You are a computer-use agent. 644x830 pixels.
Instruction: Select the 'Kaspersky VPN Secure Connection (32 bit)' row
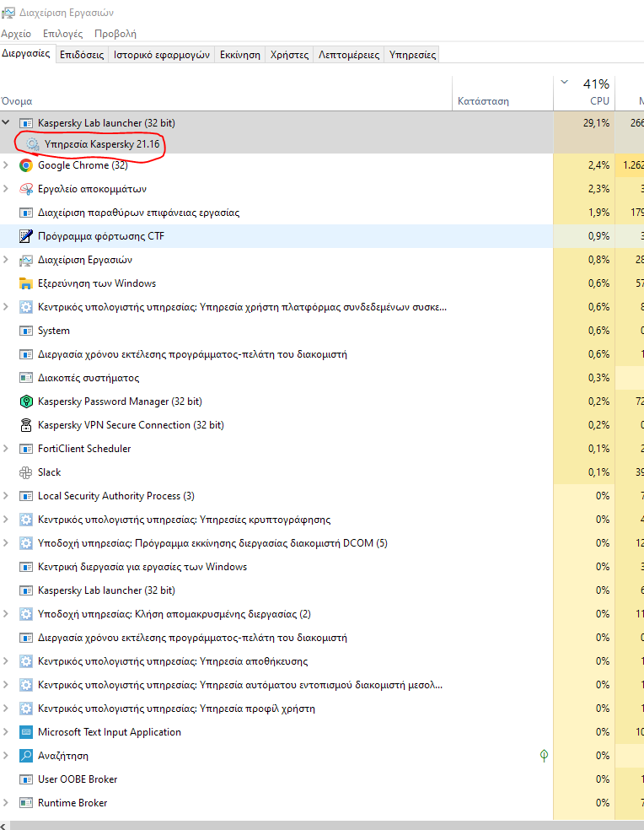(322, 425)
